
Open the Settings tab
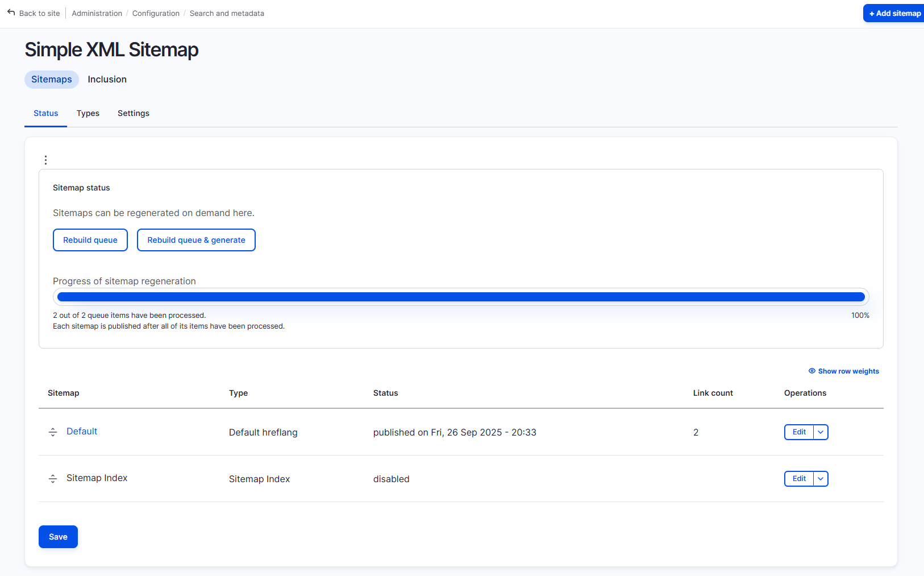[133, 113]
